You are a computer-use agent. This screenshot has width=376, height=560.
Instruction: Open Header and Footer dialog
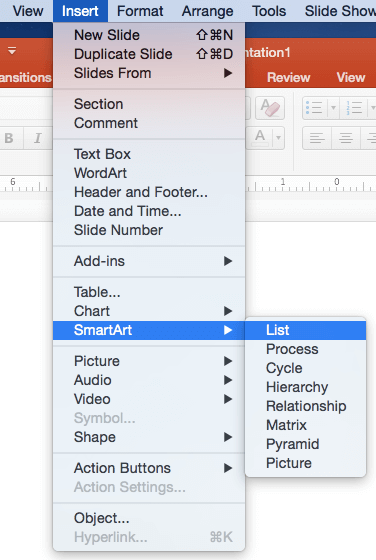pyautogui.click(x=149, y=192)
